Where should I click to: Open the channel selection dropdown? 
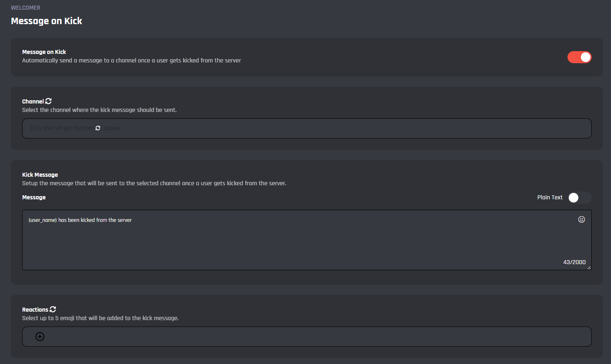306,128
